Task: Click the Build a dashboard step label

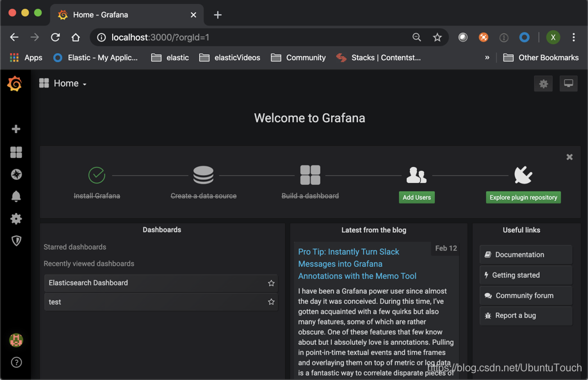Action: (310, 196)
